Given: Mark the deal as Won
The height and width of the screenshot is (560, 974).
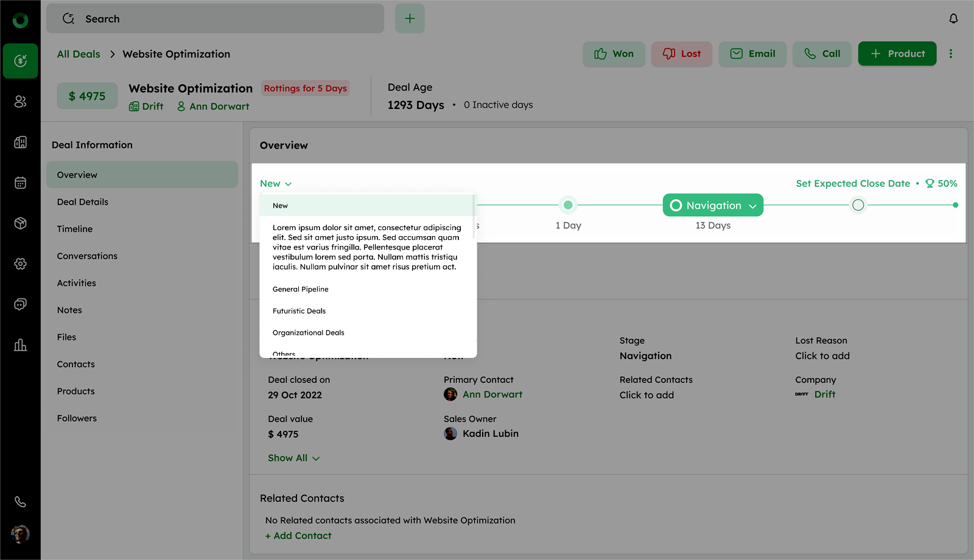Looking at the screenshot, I should pos(614,54).
